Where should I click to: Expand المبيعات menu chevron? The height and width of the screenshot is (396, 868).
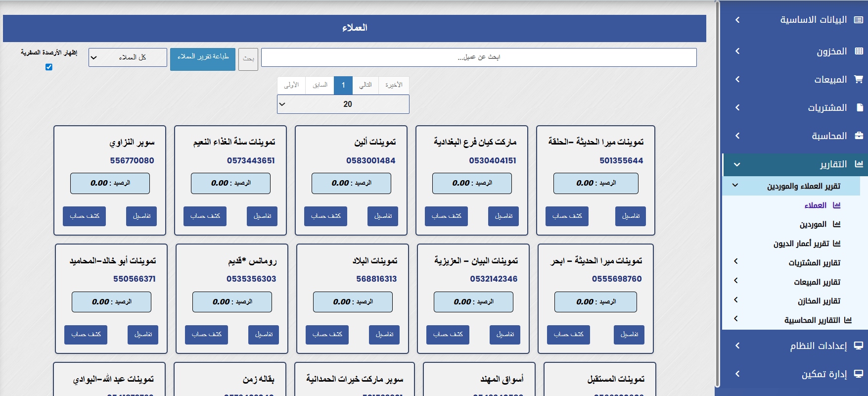pyautogui.click(x=737, y=79)
